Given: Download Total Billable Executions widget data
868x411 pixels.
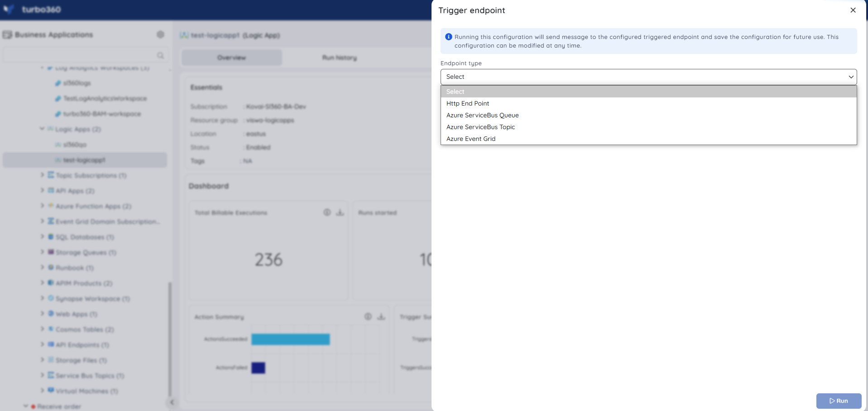Looking at the screenshot, I should [x=340, y=212].
